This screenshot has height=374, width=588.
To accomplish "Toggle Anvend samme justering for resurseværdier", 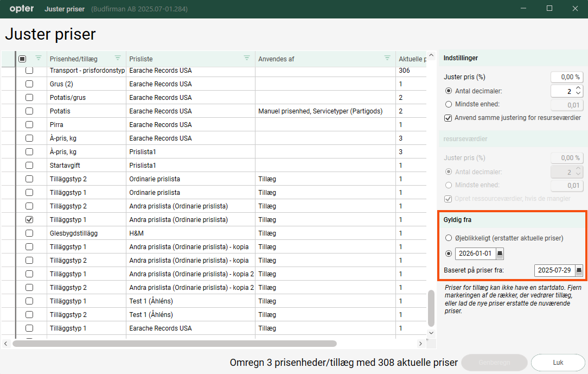I will coord(448,118).
